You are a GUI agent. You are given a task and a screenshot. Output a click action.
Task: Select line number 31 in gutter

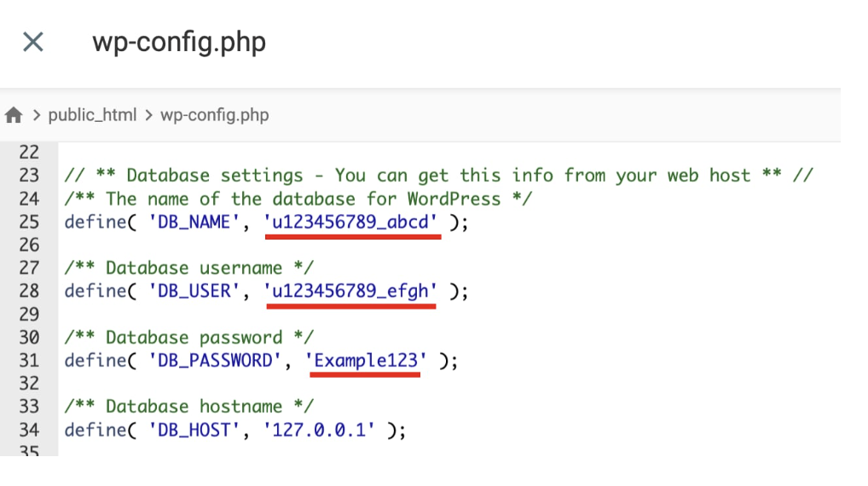point(29,361)
